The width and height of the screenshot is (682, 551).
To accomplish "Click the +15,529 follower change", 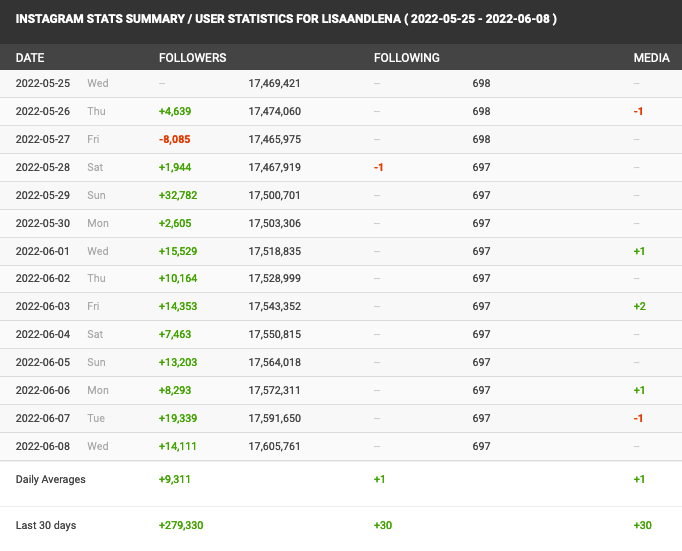I will click(x=178, y=251).
